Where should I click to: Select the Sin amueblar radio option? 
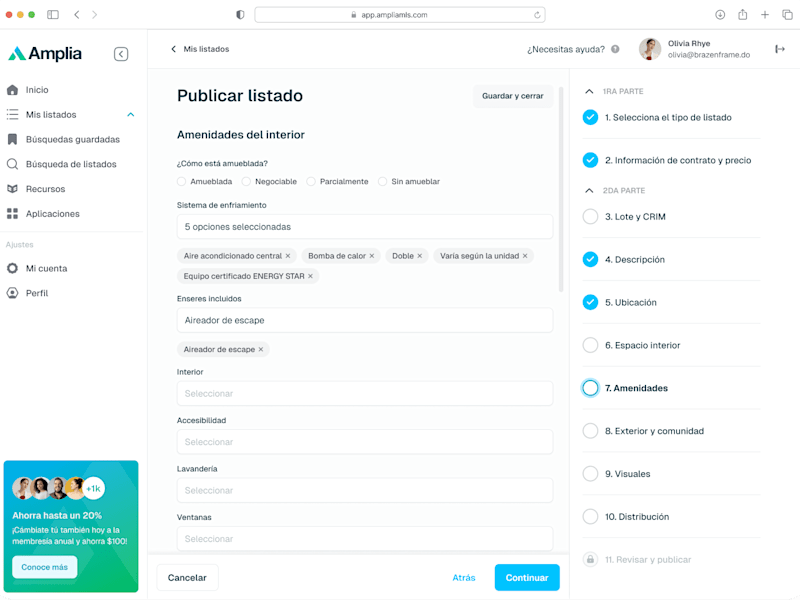pos(382,182)
